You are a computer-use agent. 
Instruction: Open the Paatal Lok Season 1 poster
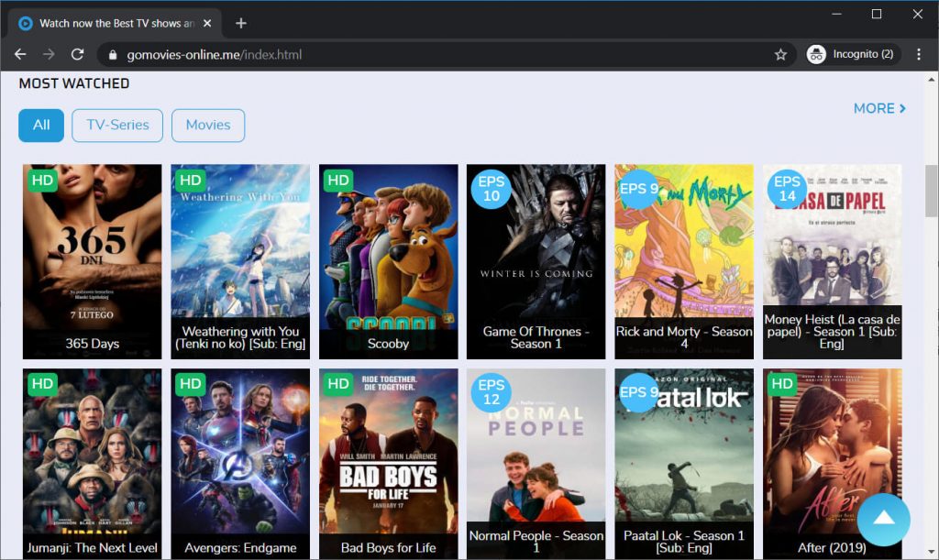tap(684, 464)
